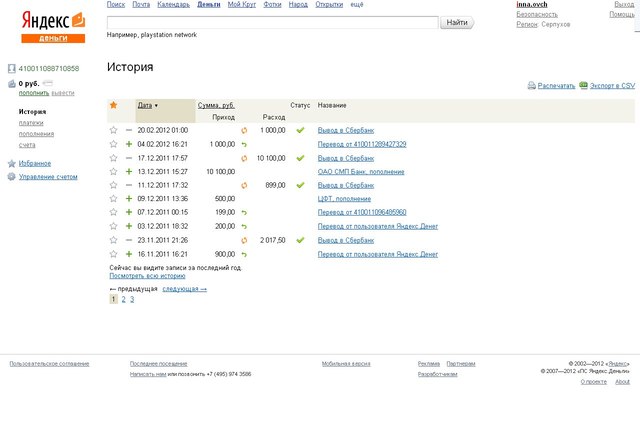Viewport: 640px width, 441px height.
Task: Click the minus sign of 20.02.2012 row
Action: [129, 130]
